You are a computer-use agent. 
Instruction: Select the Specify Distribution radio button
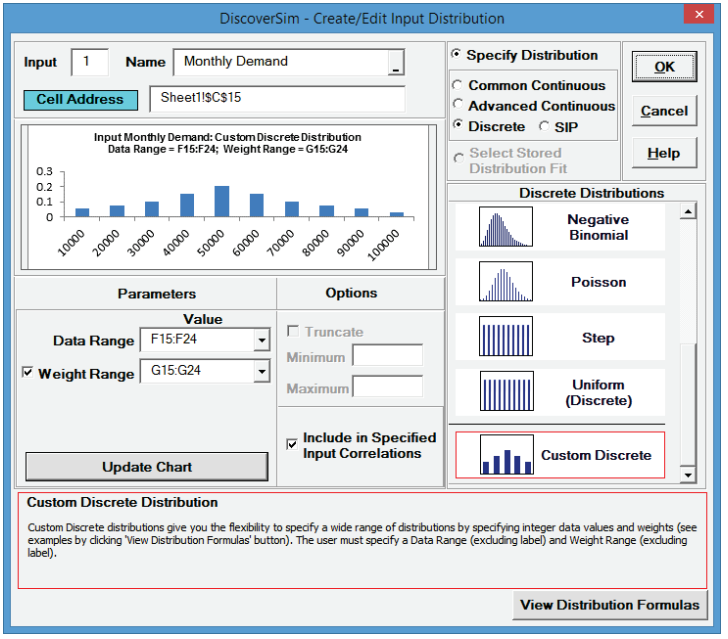coord(456,54)
